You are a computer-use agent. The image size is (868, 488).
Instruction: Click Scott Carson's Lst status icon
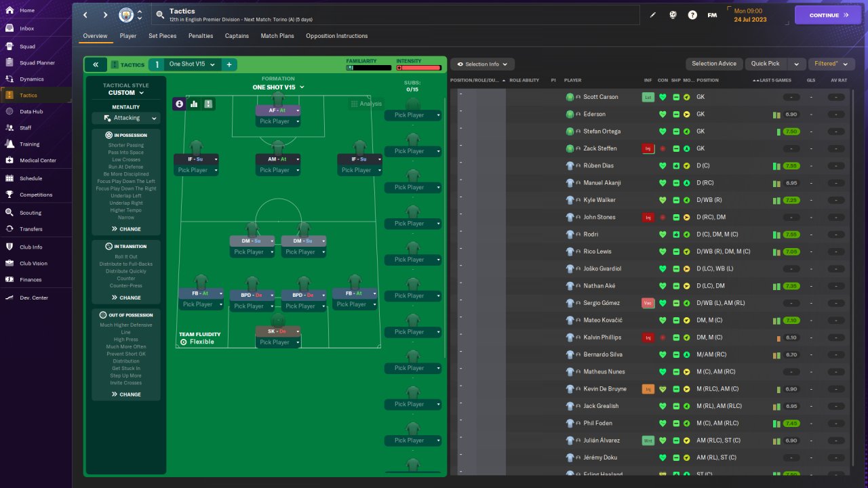coord(648,97)
